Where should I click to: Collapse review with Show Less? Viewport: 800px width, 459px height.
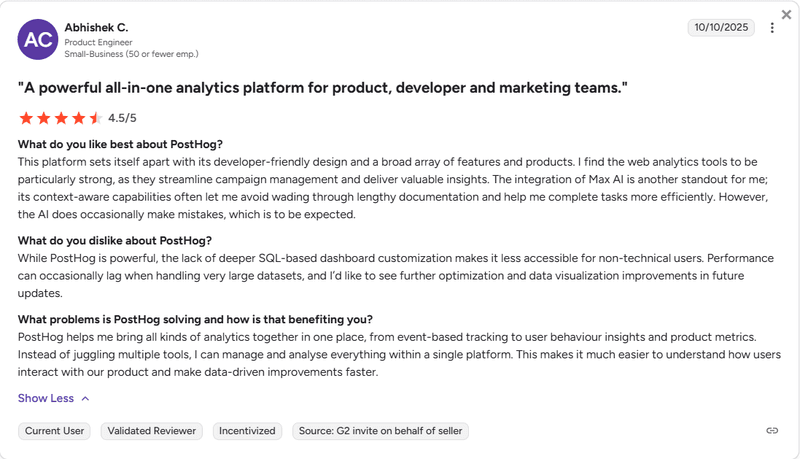tap(46, 398)
